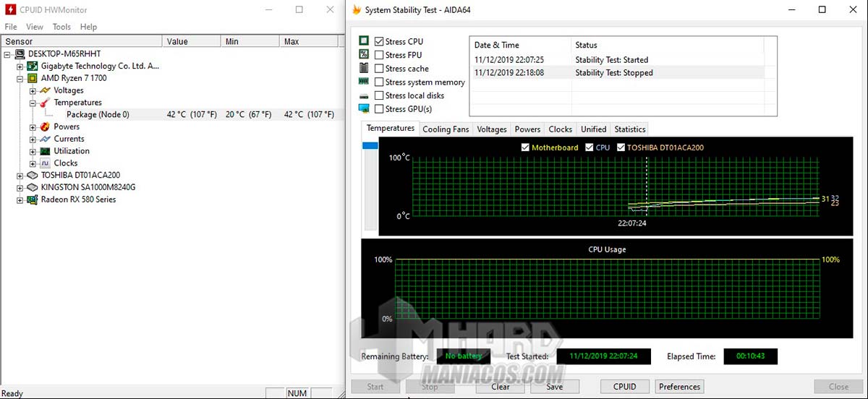Click the Powers flame icon
This screenshot has width=868, height=399.
click(45, 126)
